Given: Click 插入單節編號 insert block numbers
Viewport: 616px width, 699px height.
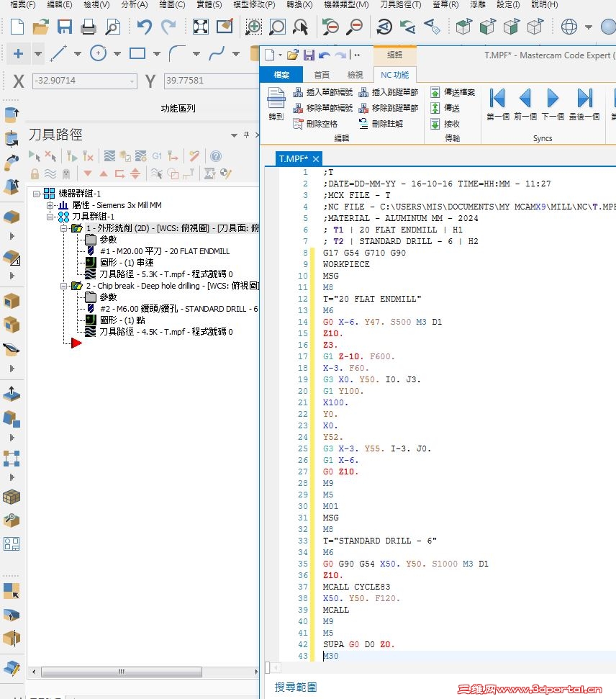Looking at the screenshot, I should pos(322,92).
